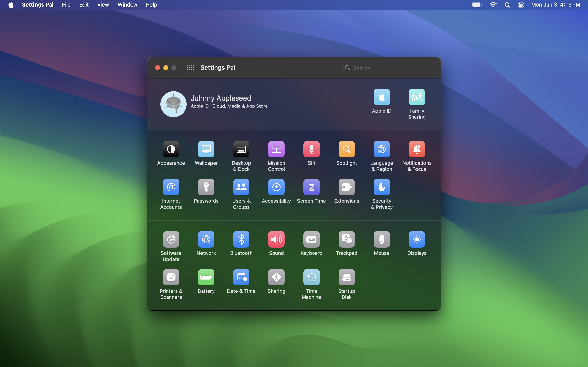Open the Startup Disk pane
Screen dimensions: 588x367
click(x=346, y=277)
